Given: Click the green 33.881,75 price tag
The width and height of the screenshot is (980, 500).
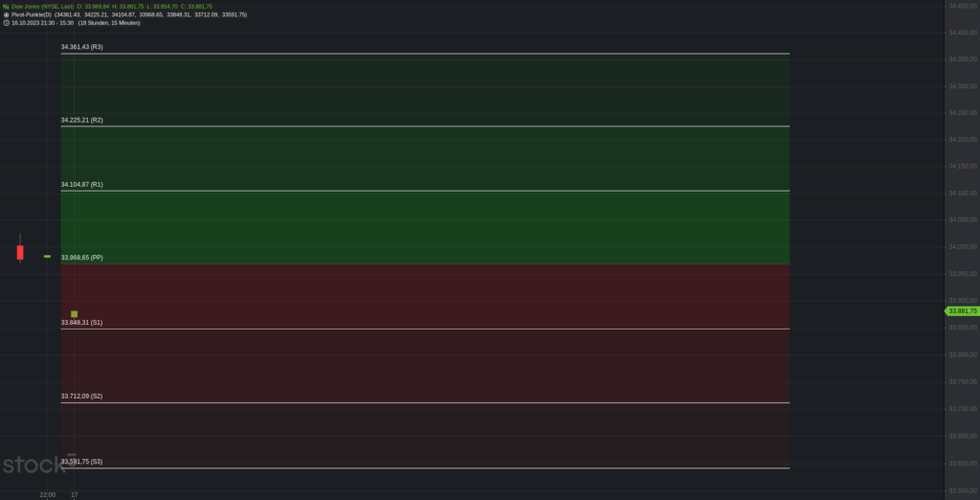Looking at the screenshot, I should pos(961,311).
